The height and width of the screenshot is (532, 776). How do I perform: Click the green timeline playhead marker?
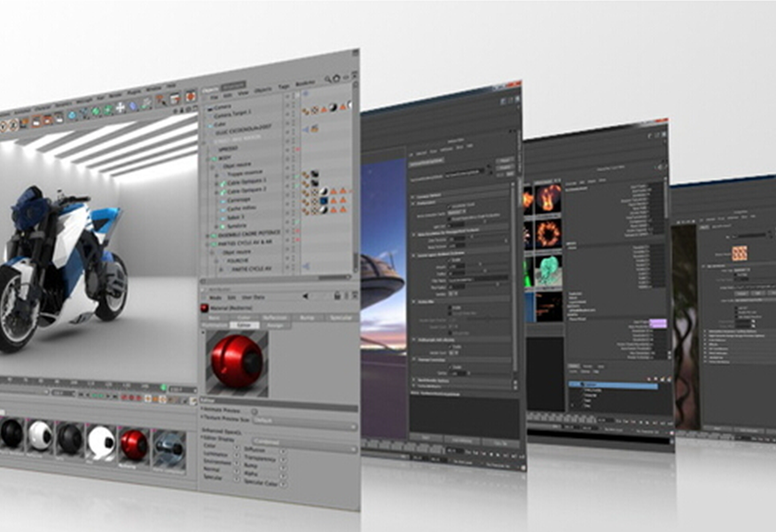(164, 387)
